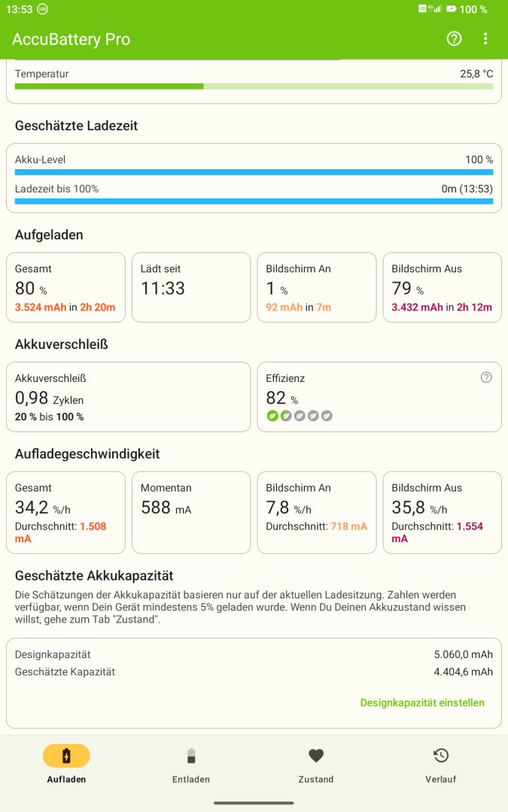The height and width of the screenshot is (812, 508).
Task: Tap the Bildschirm Aus 35,8 %/h card
Action: tap(443, 513)
